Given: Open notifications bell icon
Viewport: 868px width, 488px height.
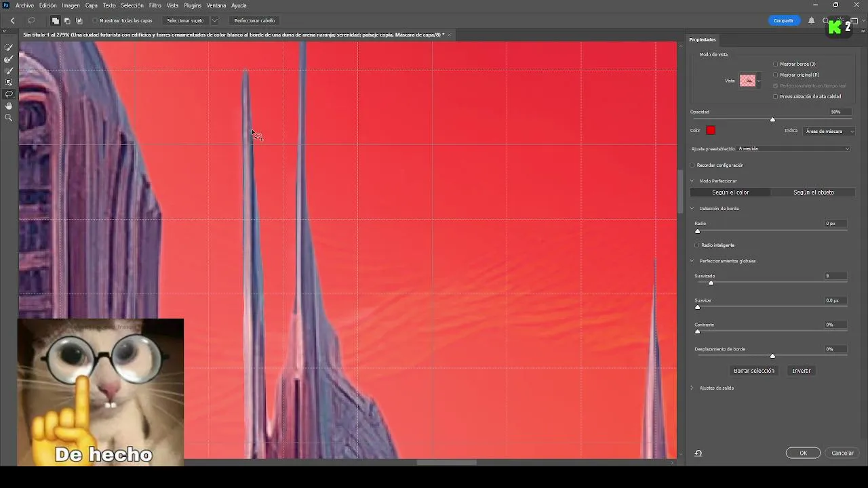Looking at the screenshot, I should click(811, 21).
